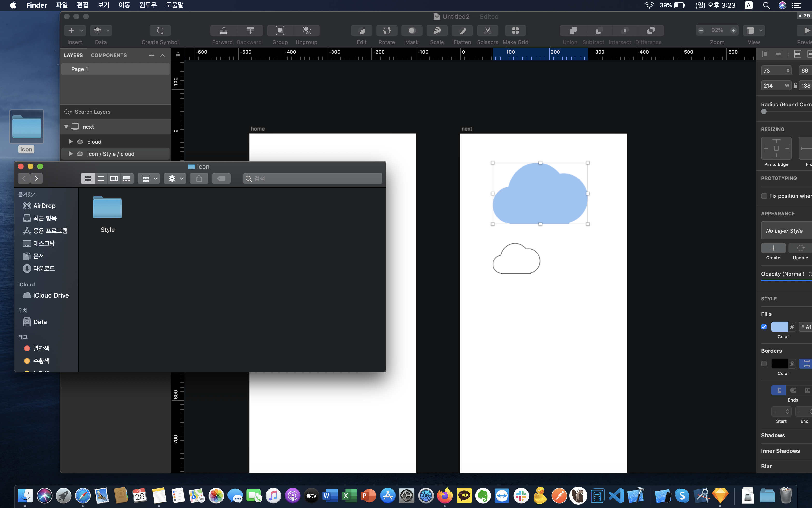Screen dimensions: 812x508
Task: Switch to the LAYERS tab
Action: tap(73, 55)
